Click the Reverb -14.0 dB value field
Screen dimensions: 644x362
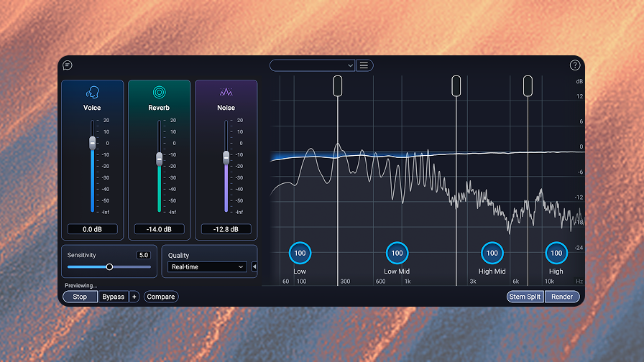(x=159, y=229)
